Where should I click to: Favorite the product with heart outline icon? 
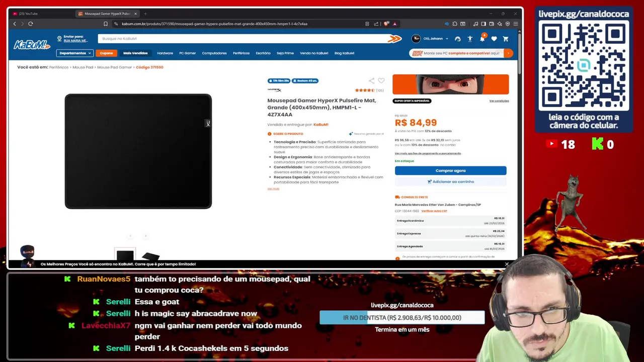pos(381,80)
